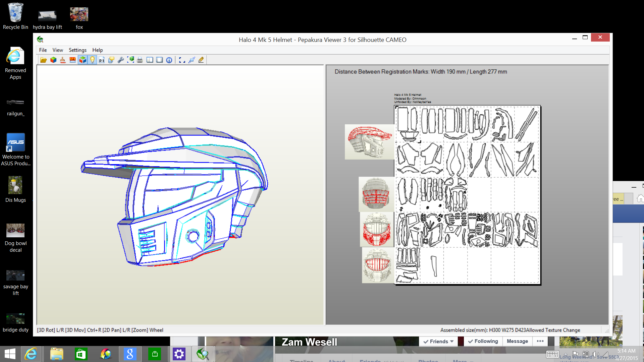Screen dimensions: 644x362
Task: Click the 3D Rot mouse hints status text
Action: [x=100, y=330]
